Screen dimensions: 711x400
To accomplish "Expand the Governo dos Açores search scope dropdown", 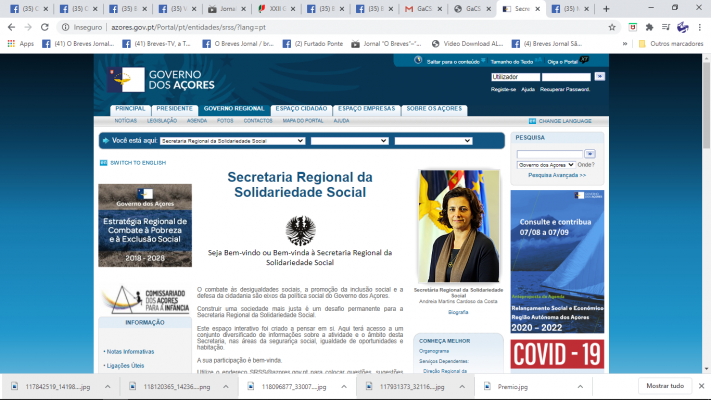I will point(546,164).
